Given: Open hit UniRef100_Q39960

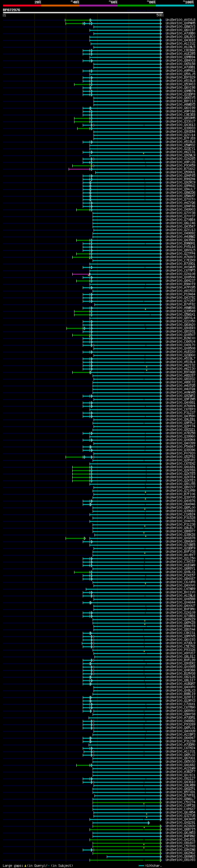Looking at the screenshot, I should click(180, 437).
